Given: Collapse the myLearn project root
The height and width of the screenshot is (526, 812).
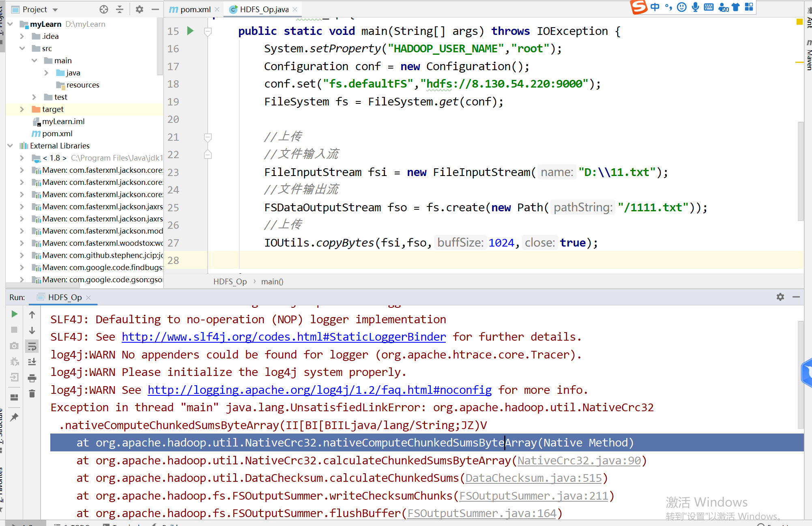Looking at the screenshot, I should [11, 24].
